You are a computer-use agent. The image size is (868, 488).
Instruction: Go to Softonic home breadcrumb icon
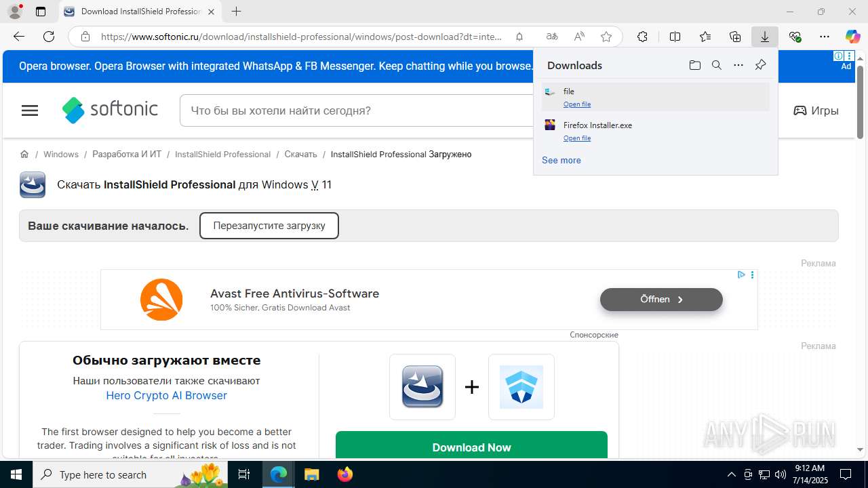click(24, 155)
